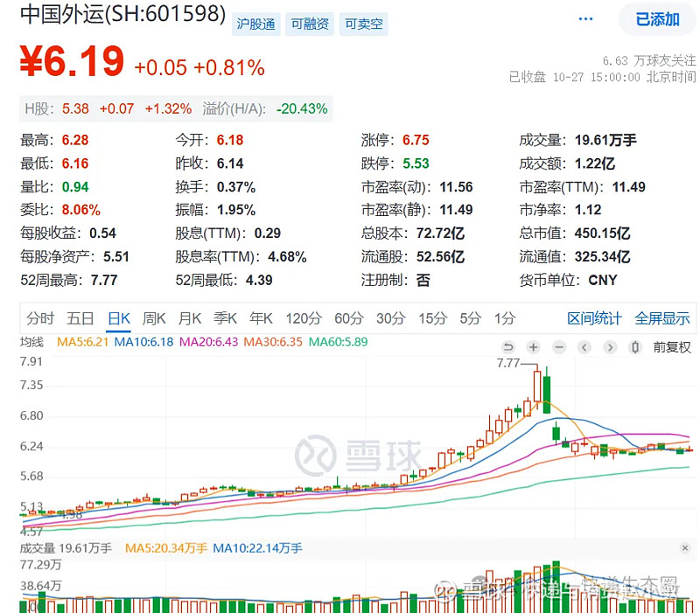Screen dimensions: 700x613
Task: Open the more options ellipsis icon
Action: (586, 17)
